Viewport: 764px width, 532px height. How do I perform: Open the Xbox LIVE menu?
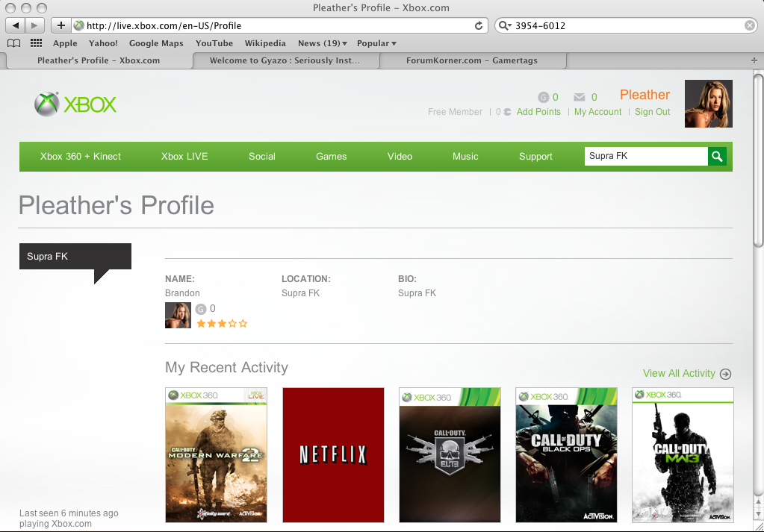(x=184, y=156)
